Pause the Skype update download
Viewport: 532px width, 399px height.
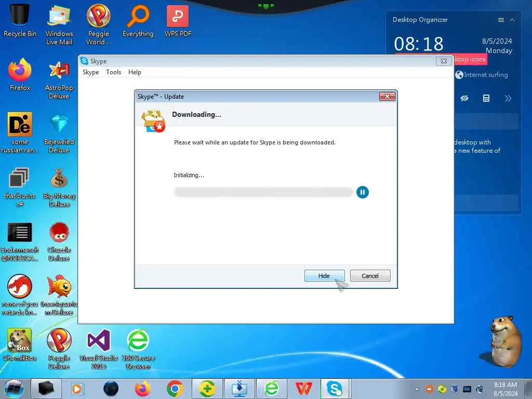[x=362, y=192]
